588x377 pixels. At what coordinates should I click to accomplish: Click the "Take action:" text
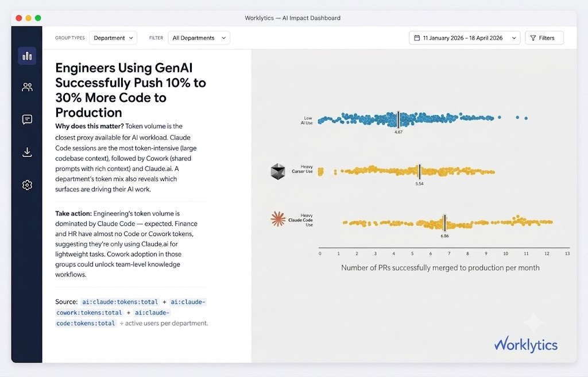(73, 213)
